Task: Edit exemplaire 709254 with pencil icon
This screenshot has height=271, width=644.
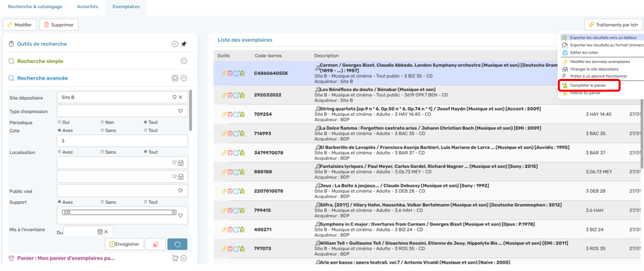Action: point(224,114)
